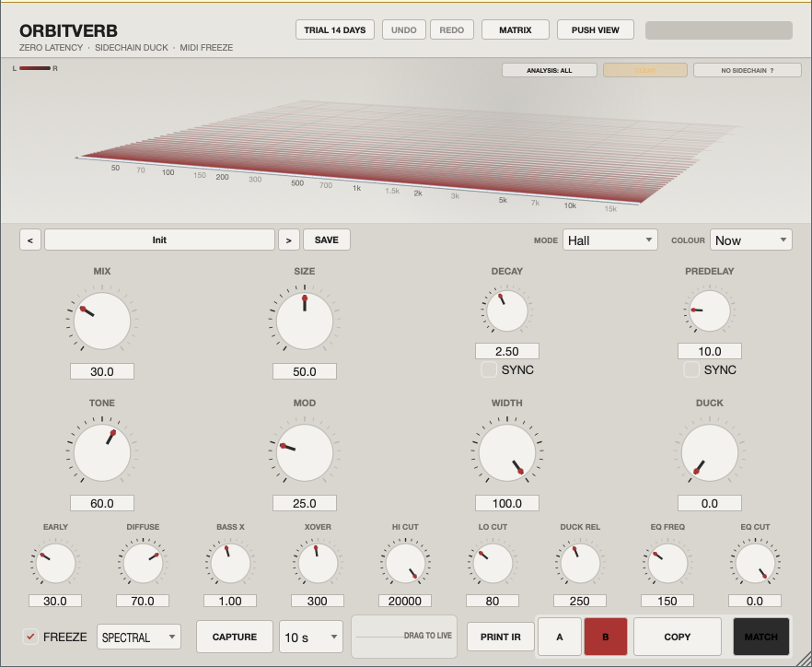Click the SIZE value field 50.0

point(305,371)
